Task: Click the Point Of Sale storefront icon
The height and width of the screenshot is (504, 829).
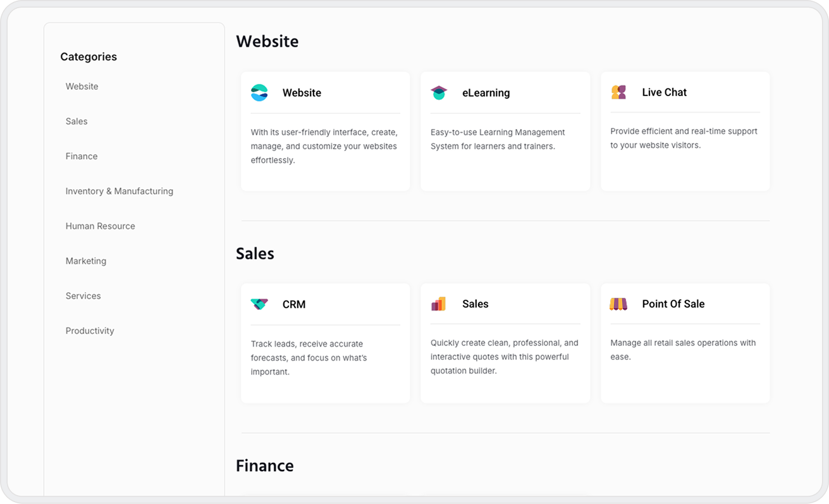Action: coord(618,304)
